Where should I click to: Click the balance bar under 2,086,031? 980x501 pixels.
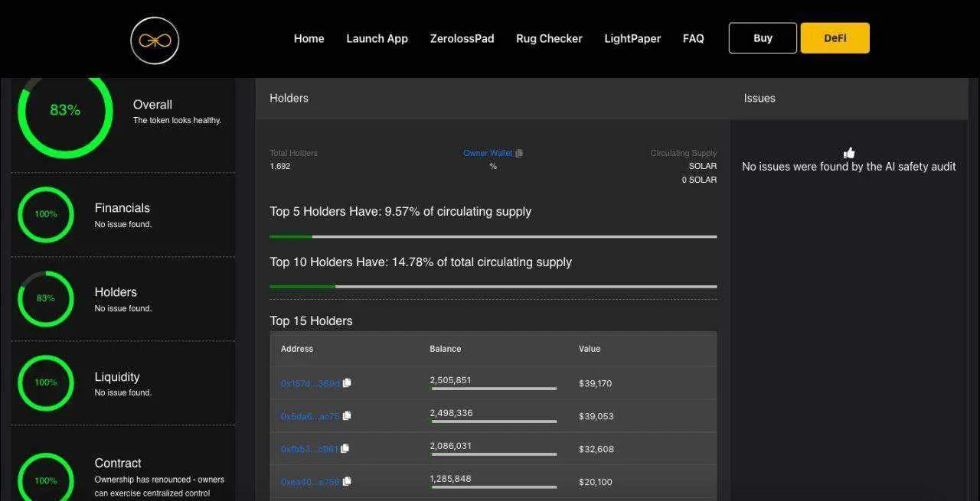pyautogui.click(x=494, y=454)
